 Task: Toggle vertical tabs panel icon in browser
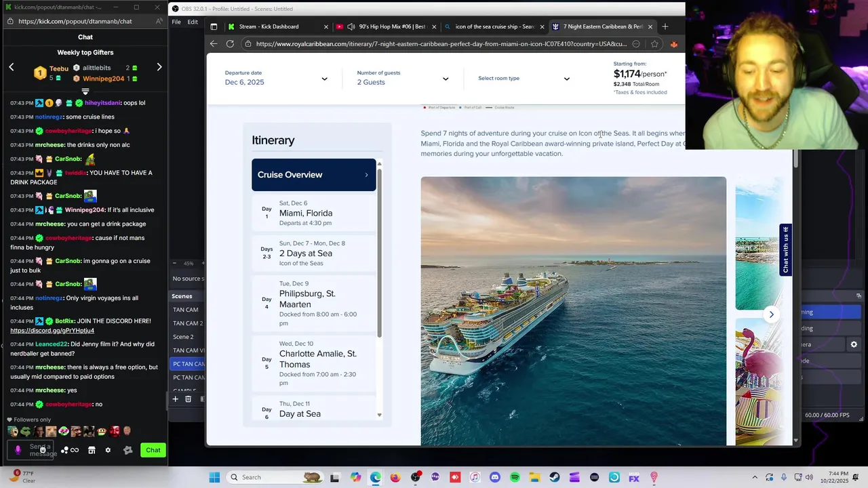214,26
